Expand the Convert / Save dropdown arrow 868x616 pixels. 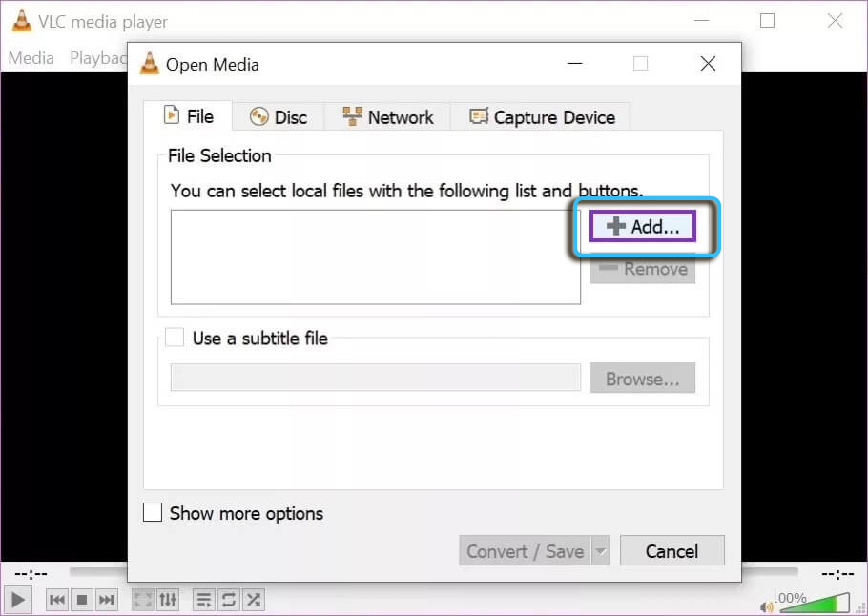(600, 551)
